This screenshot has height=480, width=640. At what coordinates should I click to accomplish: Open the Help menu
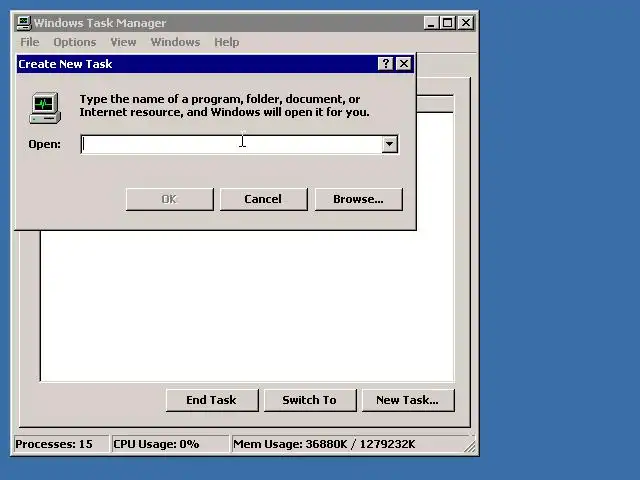[x=227, y=42]
